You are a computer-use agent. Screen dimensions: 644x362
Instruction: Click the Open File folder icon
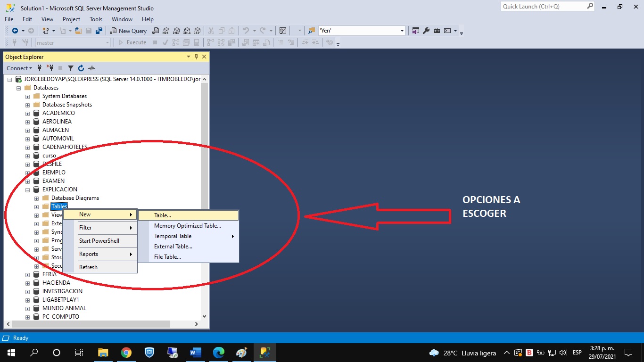click(78, 31)
